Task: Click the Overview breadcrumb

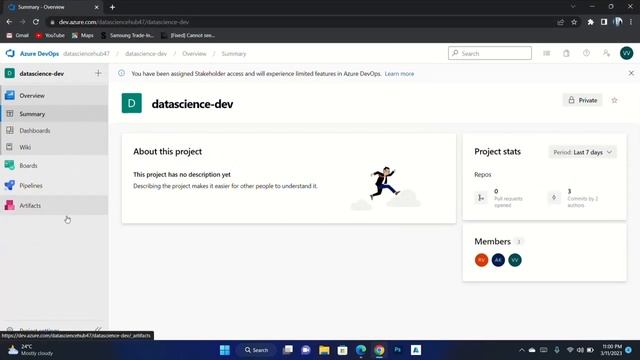Action: pyautogui.click(x=194, y=53)
